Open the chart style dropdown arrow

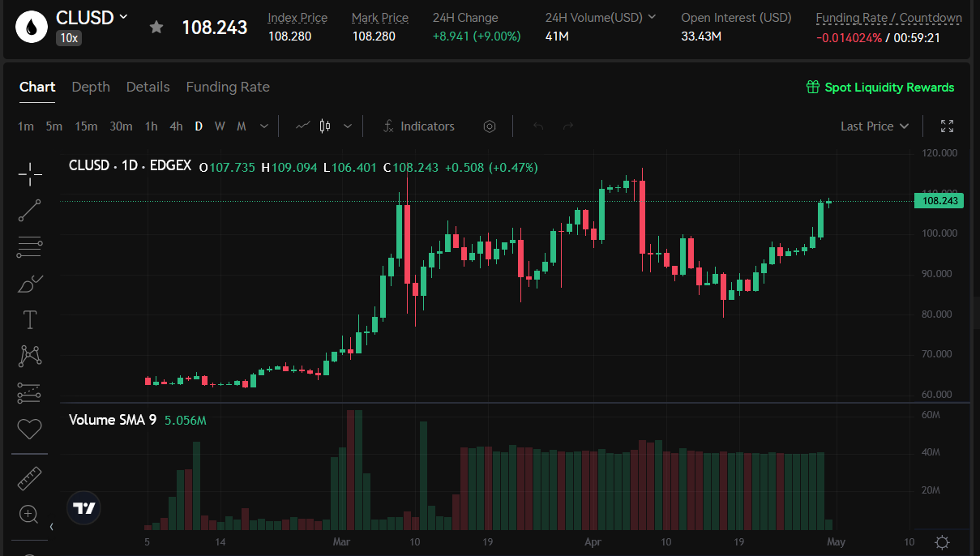click(348, 126)
